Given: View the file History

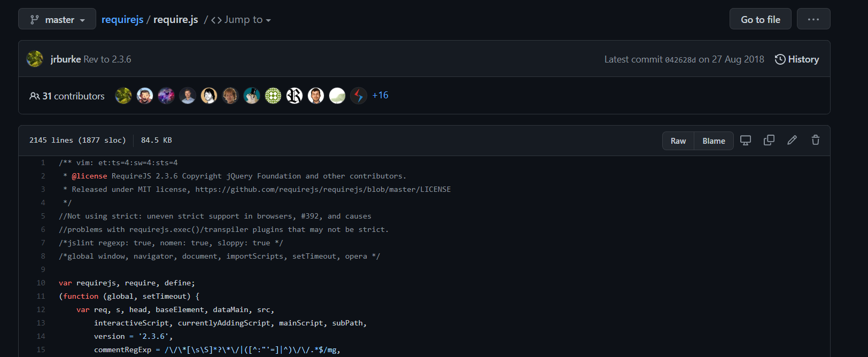Looking at the screenshot, I should click(797, 59).
